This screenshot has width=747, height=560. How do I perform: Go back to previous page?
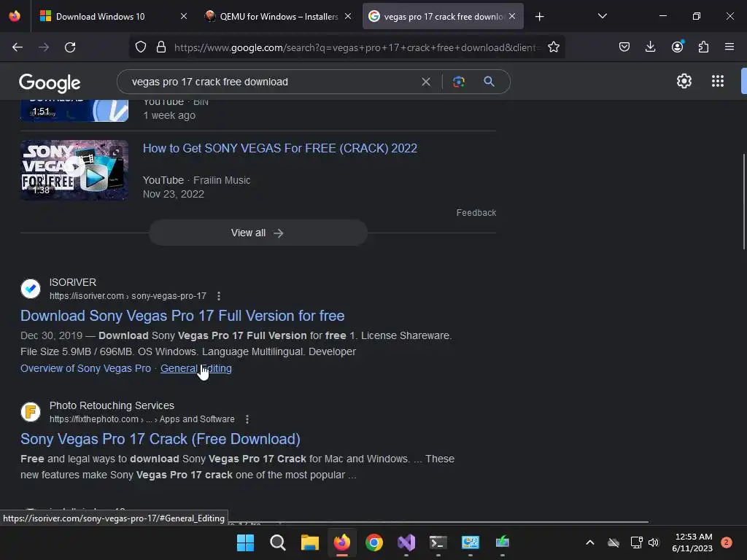pos(18,47)
